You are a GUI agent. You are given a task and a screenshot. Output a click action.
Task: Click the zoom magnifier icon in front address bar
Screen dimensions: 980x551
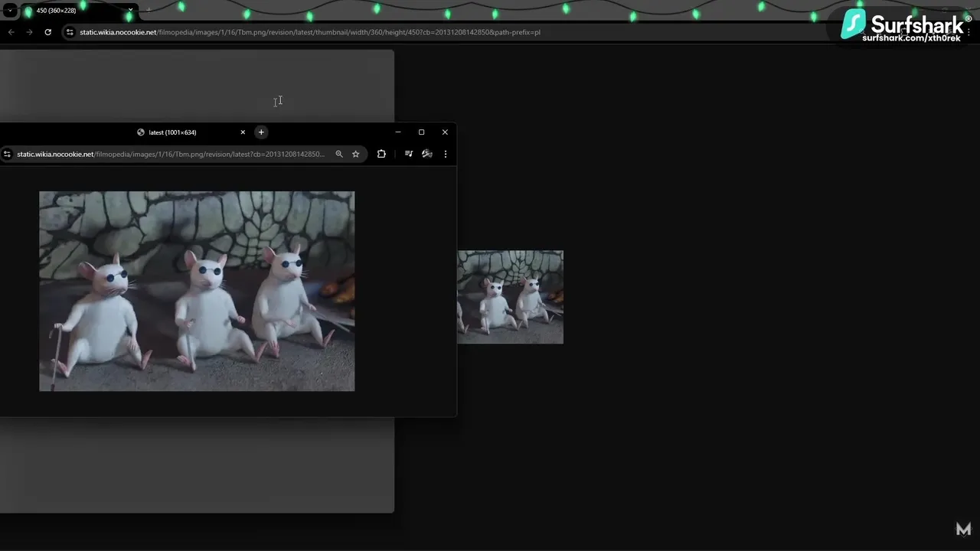pyautogui.click(x=339, y=154)
